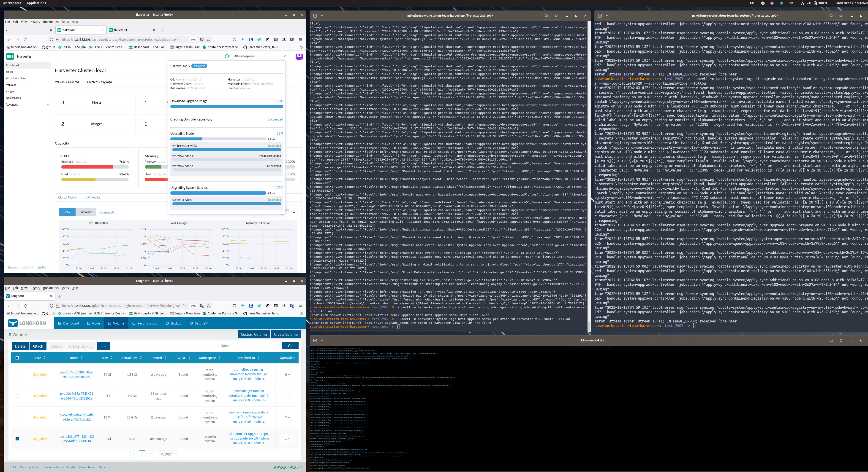Open the Bookmarks menu in Firefox

point(51,21)
